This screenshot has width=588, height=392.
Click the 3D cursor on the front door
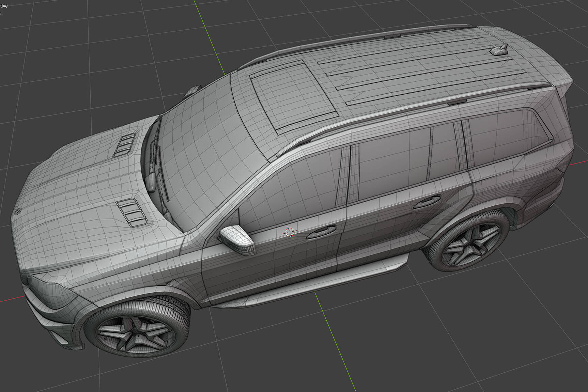pyautogui.click(x=290, y=232)
